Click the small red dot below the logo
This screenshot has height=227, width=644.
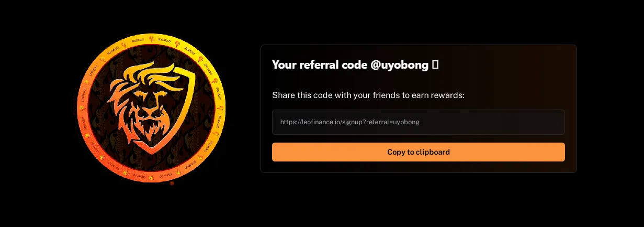pyautogui.click(x=172, y=183)
